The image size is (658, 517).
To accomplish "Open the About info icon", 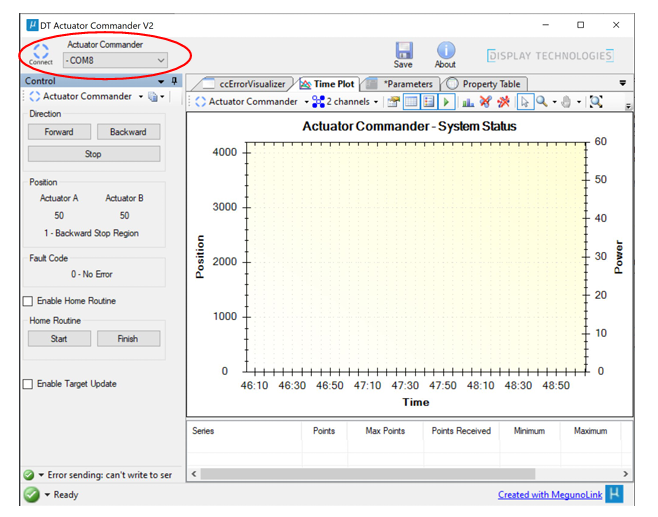I will (445, 51).
